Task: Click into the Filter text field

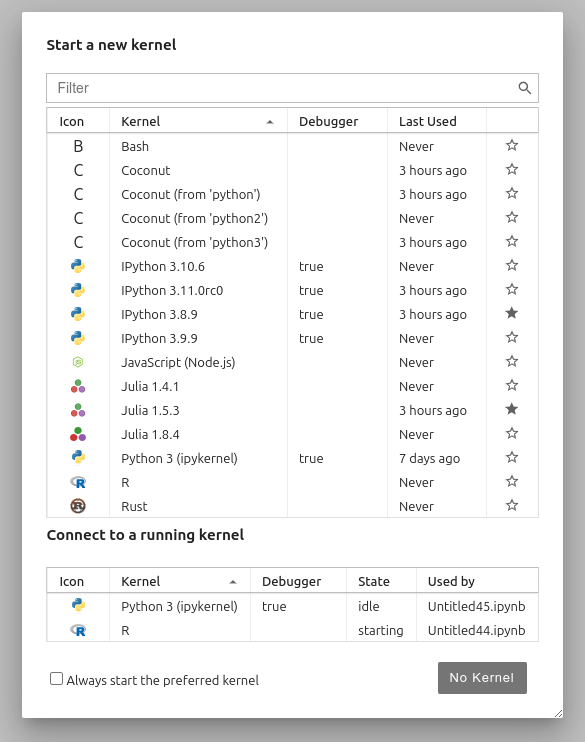Action: pyautogui.click(x=284, y=88)
